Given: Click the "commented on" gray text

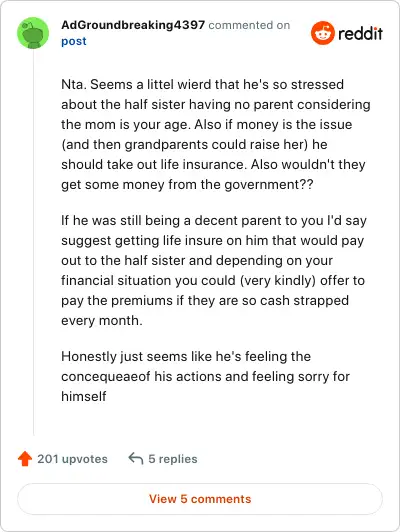Looking at the screenshot, I should coord(249,25).
